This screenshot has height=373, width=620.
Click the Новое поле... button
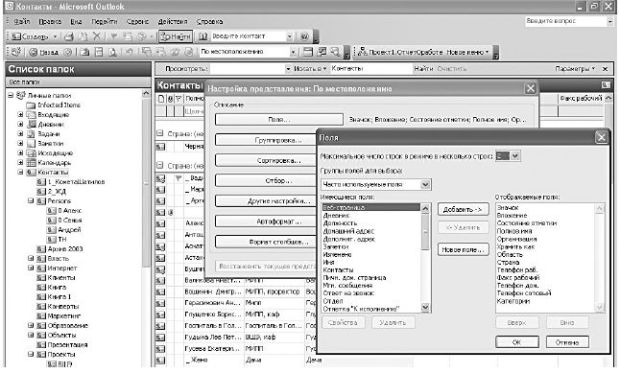tap(463, 250)
